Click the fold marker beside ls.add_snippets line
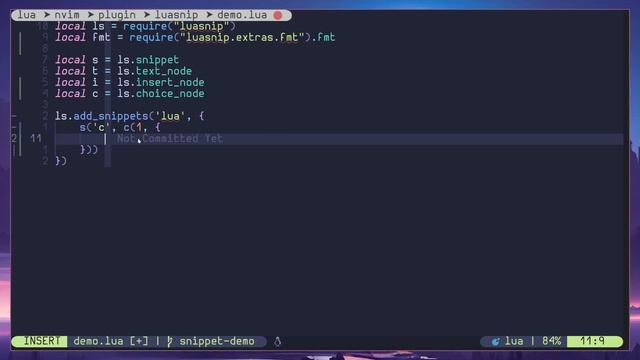640x360 pixels. [14, 116]
